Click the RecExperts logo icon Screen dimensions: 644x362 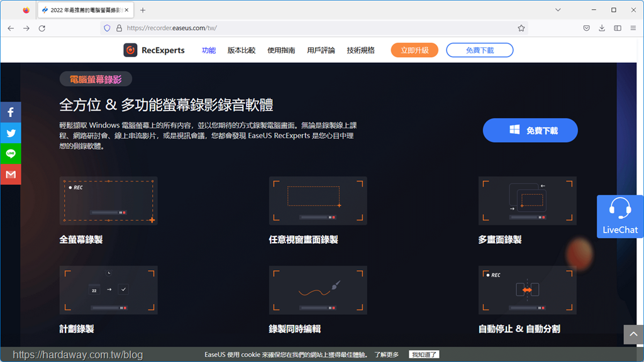[x=130, y=50]
